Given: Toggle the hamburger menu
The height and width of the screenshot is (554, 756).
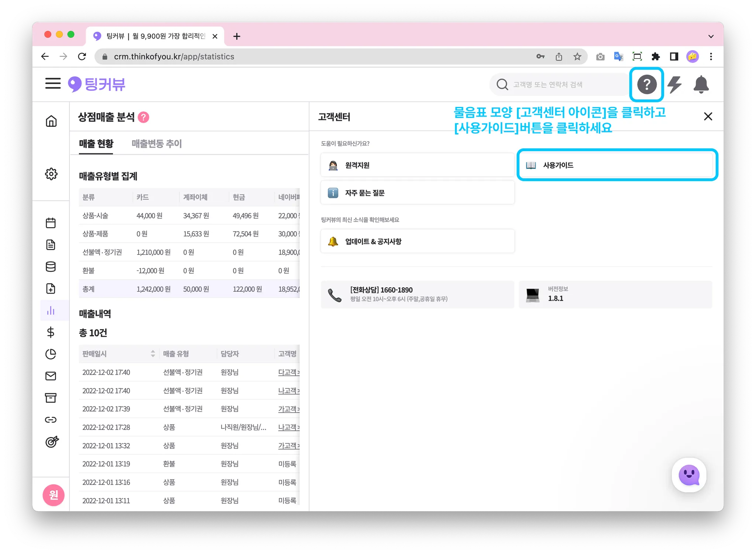Looking at the screenshot, I should pyautogui.click(x=53, y=83).
